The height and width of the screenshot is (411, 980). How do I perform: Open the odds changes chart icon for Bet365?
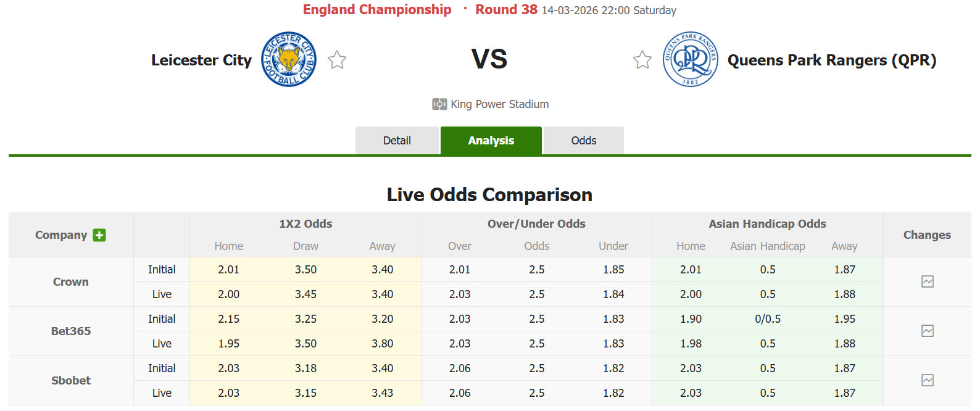928,331
